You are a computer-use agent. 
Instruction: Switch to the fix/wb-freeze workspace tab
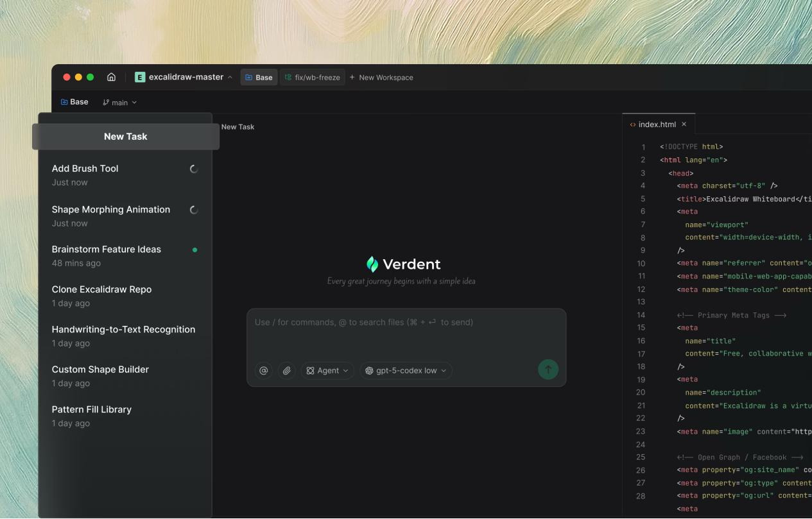pyautogui.click(x=313, y=77)
